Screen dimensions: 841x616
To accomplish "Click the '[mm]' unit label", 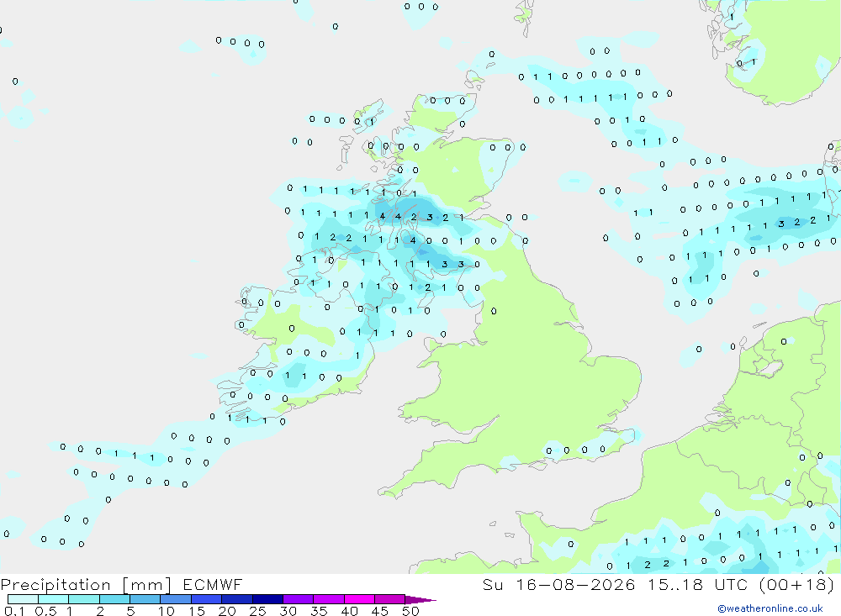I will tap(146, 585).
